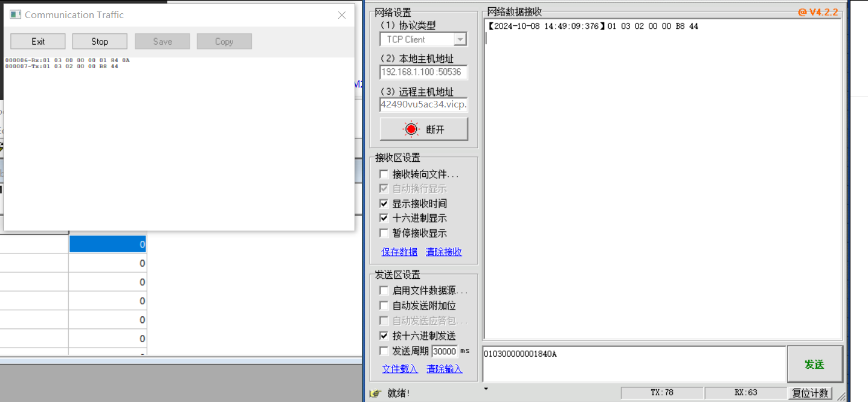The image size is (868, 402).
Task: Click the red disconnect icon on 断开 button
Action: (x=411, y=129)
